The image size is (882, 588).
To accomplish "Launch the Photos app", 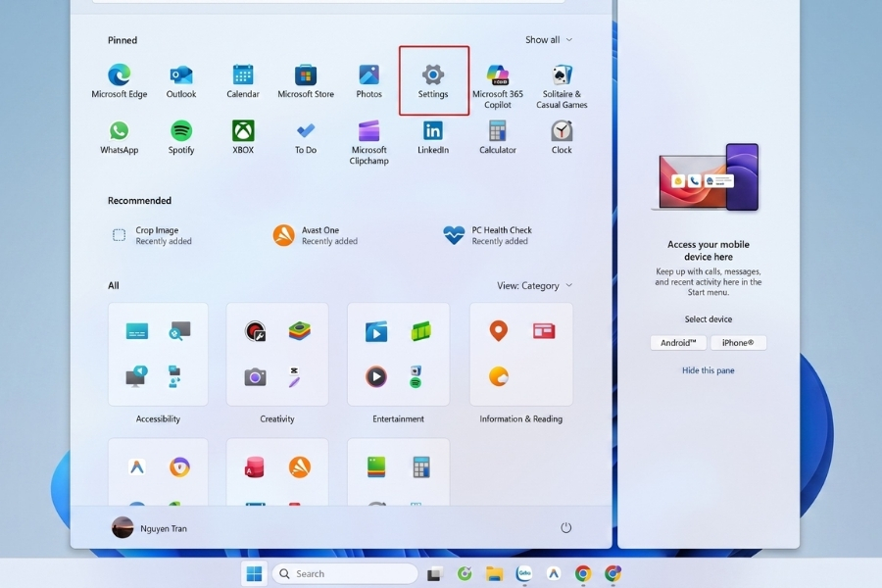I will (369, 81).
